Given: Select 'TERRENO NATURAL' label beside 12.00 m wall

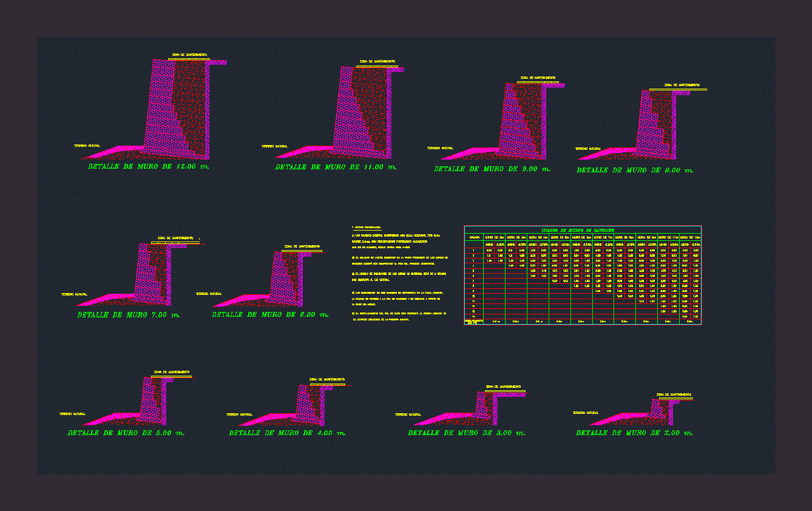Looking at the screenshot, I should pos(87,146).
